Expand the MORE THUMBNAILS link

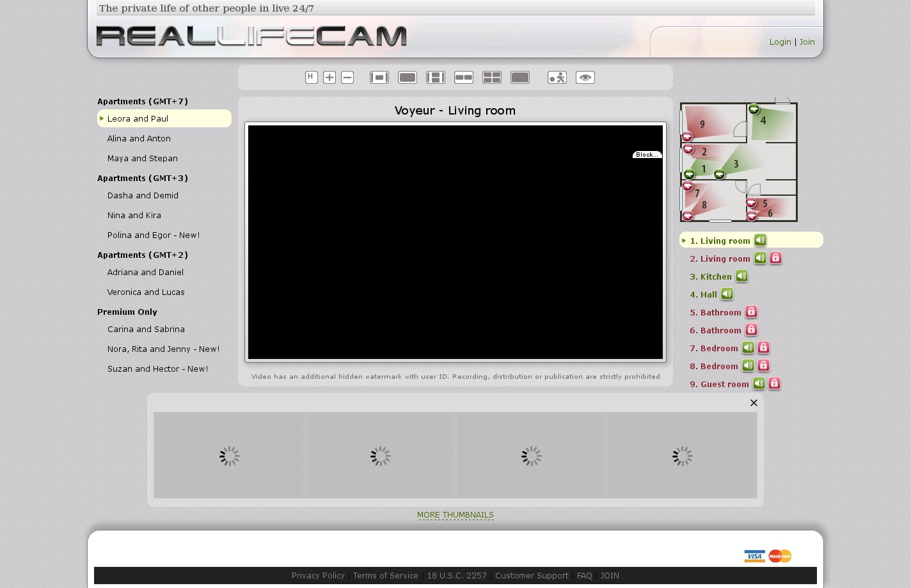(456, 515)
